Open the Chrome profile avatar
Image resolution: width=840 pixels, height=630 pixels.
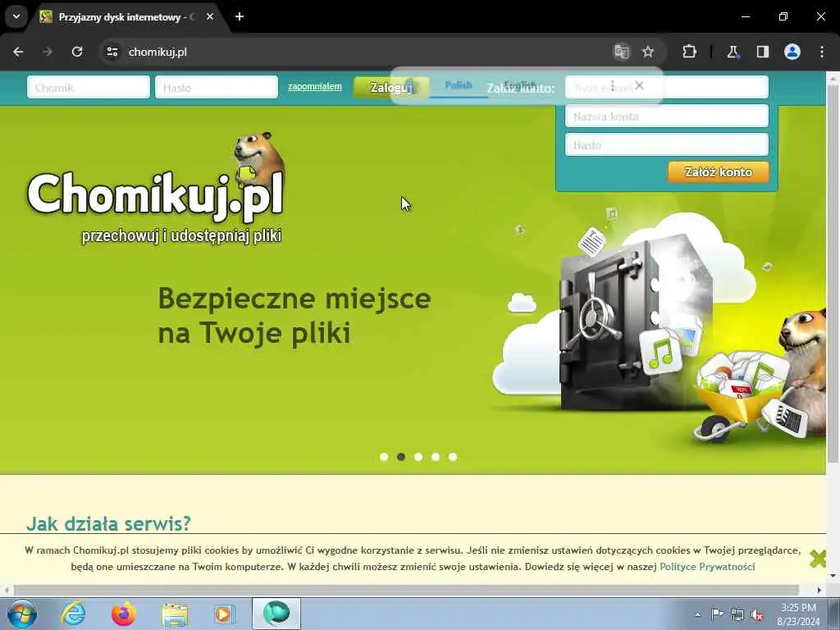coord(792,52)
